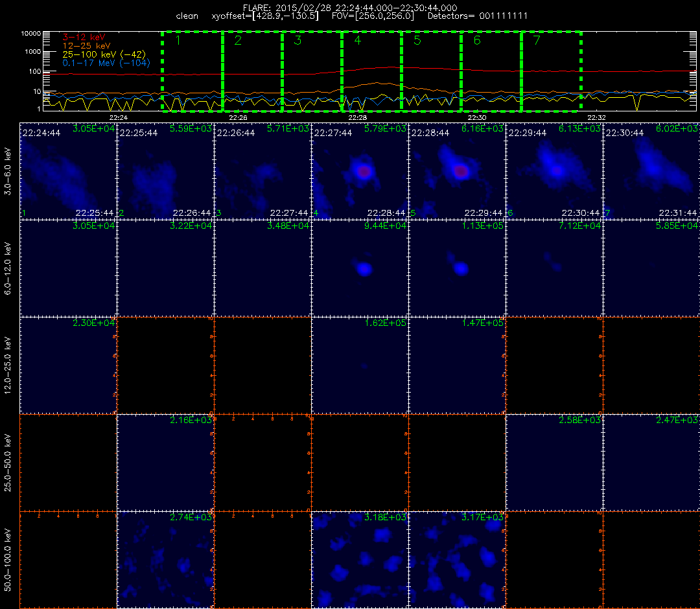Click the red source core in the 22:27:44 image
This screenshot has height=609, width=700.
coord(364,171)
